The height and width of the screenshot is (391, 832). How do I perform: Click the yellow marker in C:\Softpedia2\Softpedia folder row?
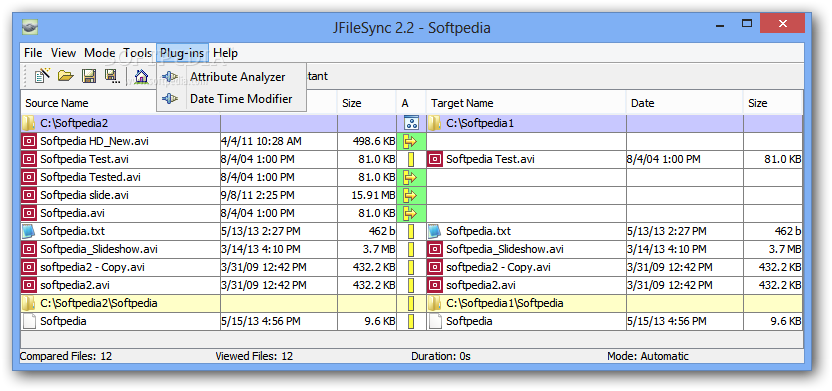point(411,303)
